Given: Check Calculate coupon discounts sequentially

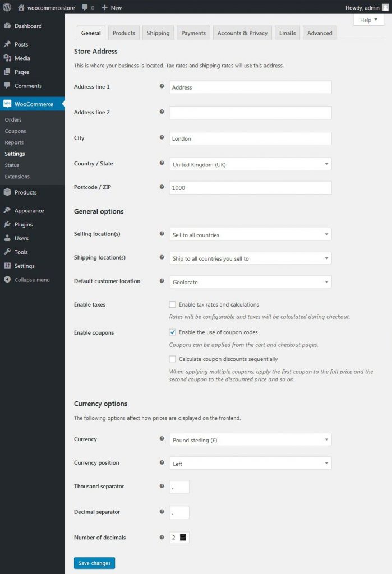Looking at the screenshot, I should coord(172,359).
